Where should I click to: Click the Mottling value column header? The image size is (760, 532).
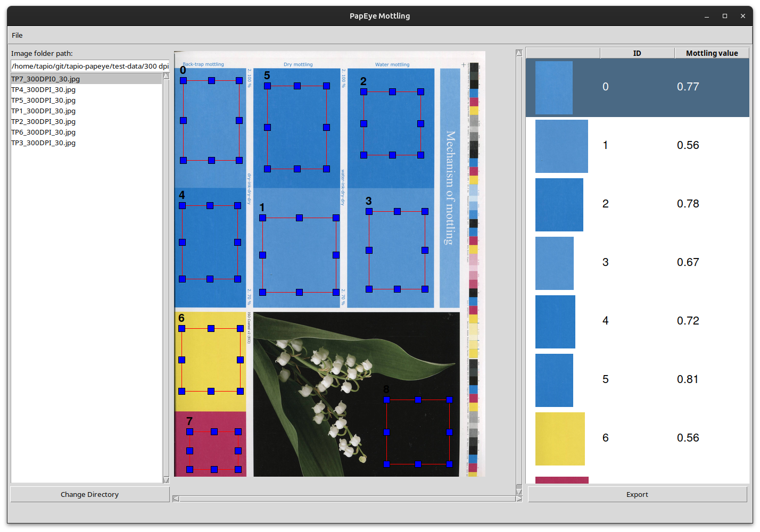(712, 53)
